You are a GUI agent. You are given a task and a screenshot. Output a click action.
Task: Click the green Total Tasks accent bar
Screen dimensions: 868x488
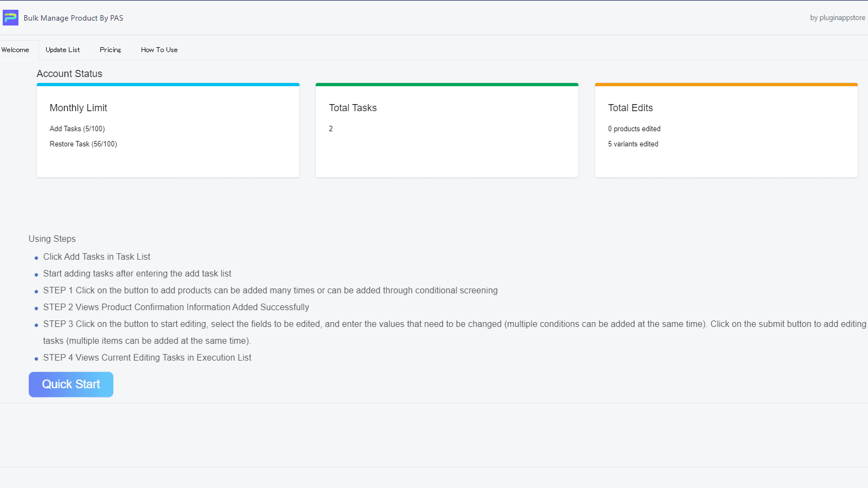[446, 85]
